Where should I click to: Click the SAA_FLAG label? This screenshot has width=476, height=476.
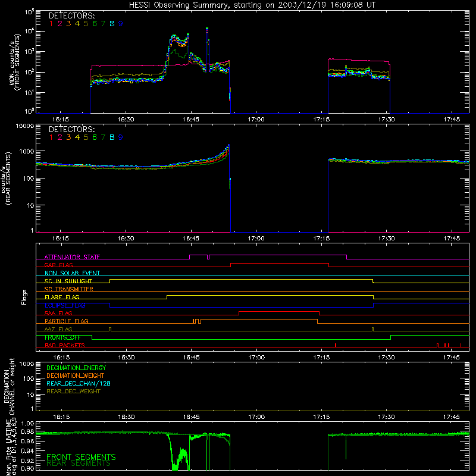pos(58,314)
